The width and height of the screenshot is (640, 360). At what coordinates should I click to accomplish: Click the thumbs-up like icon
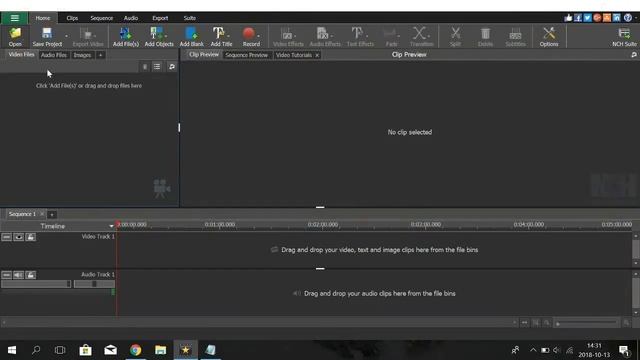click(568, 18)
